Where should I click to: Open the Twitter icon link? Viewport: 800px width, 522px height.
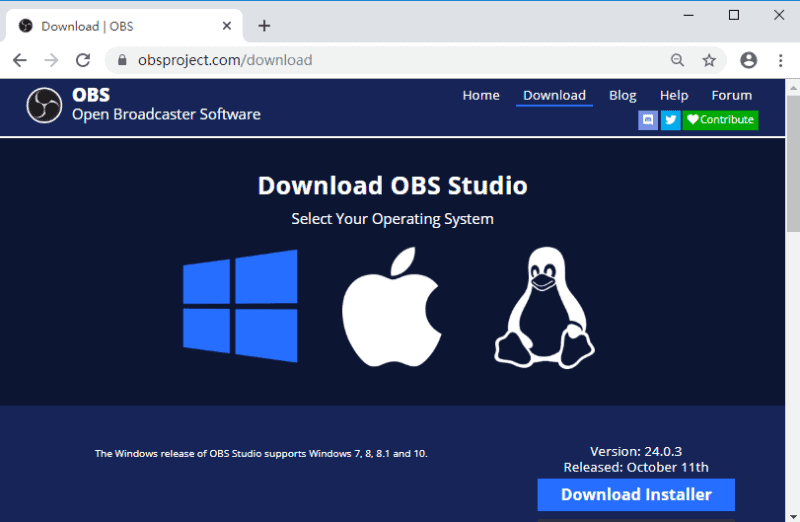click(x=671, y=120)
